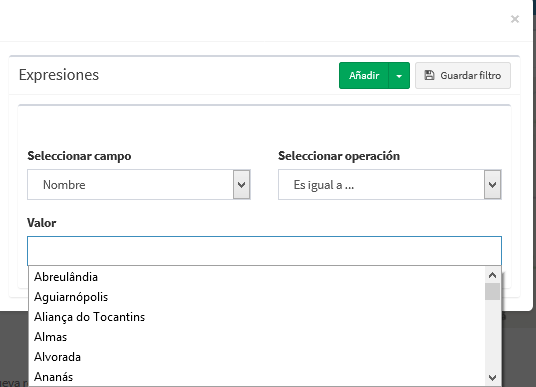Expand the Seleccionar operación dropdown arrow
The image size is (536, 387).
[x=493, y=185]
